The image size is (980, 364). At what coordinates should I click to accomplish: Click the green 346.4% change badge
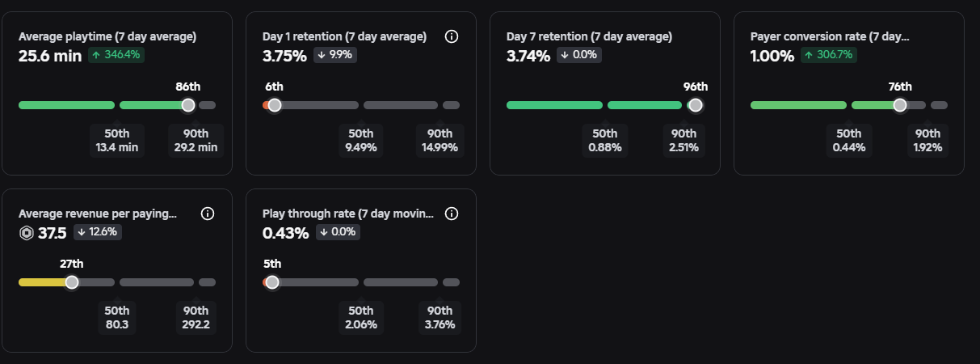116,55
